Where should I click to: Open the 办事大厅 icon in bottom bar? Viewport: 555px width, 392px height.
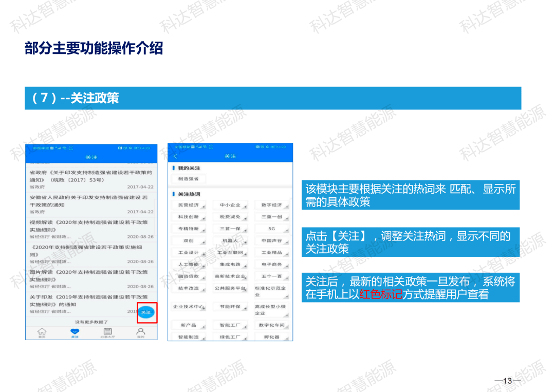(x=107, y=332)
